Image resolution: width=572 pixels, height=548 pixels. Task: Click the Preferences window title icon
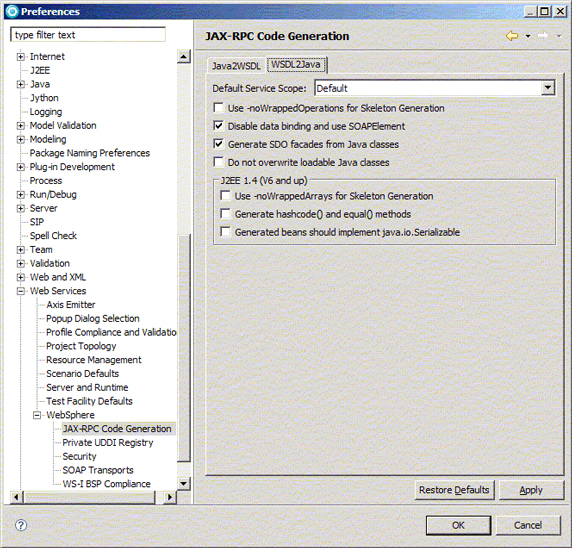[12, 11]
